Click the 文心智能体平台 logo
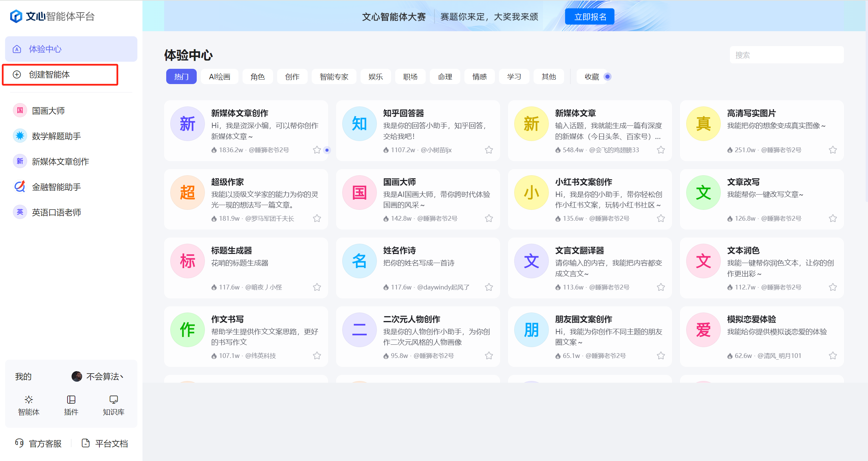This screenshot has height=461, width=868. (53, 16)
